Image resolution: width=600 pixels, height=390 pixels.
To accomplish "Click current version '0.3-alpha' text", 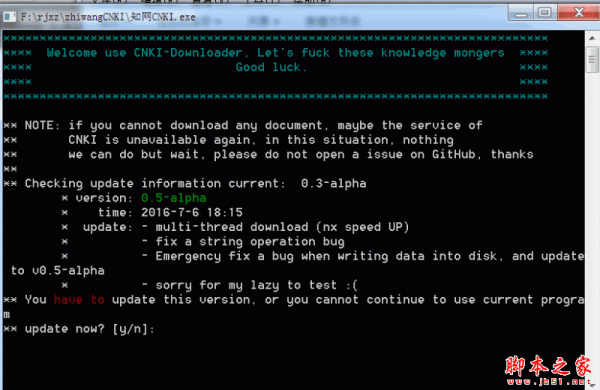I will 333,184.
